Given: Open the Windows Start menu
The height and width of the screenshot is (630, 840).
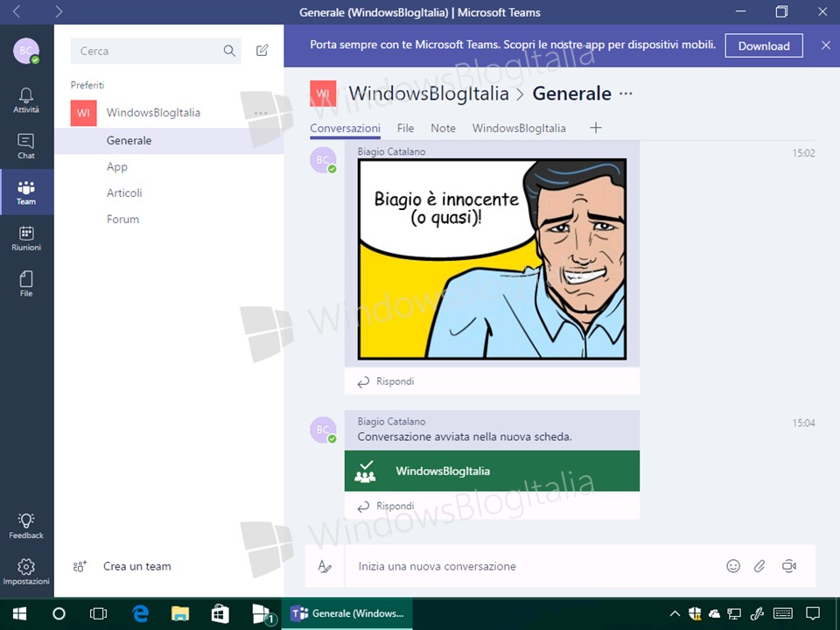Looking at the screenshot, I should coord(20,614).
